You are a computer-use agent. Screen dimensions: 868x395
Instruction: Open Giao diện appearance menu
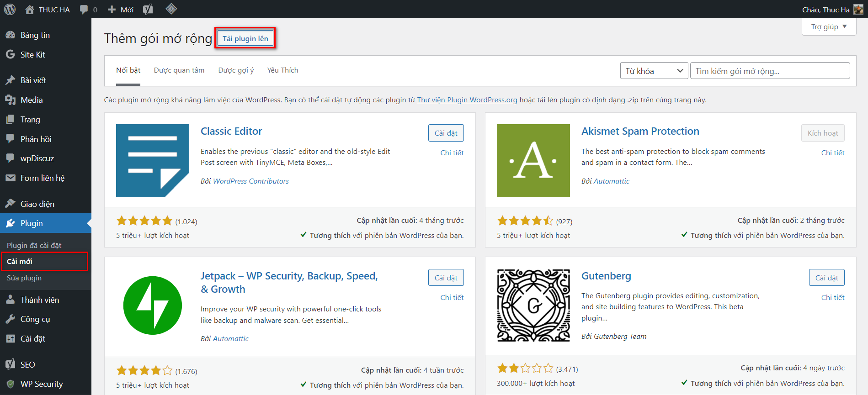(37, 204)
